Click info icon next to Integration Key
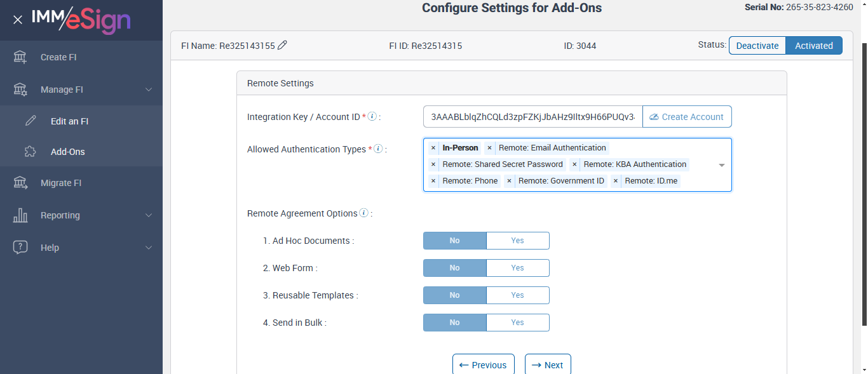The image size is (868, 374). 372,117
